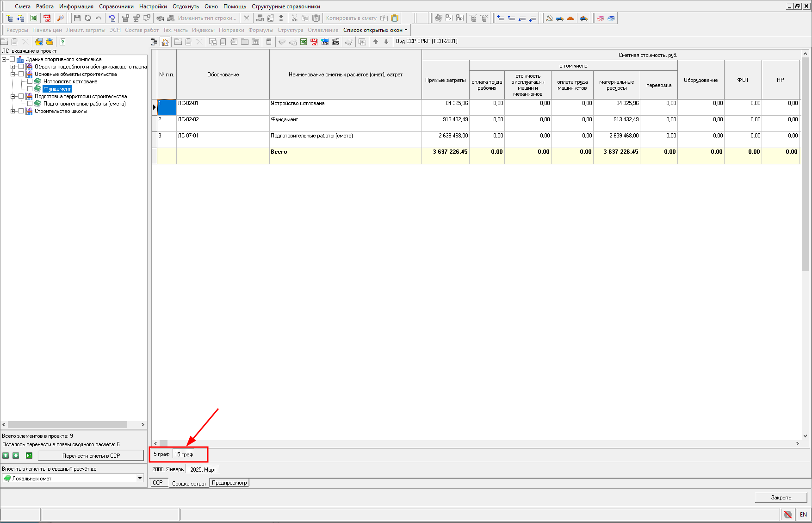
Task: Toggle the Строительство школы checkbox
Action: (21, 111)
